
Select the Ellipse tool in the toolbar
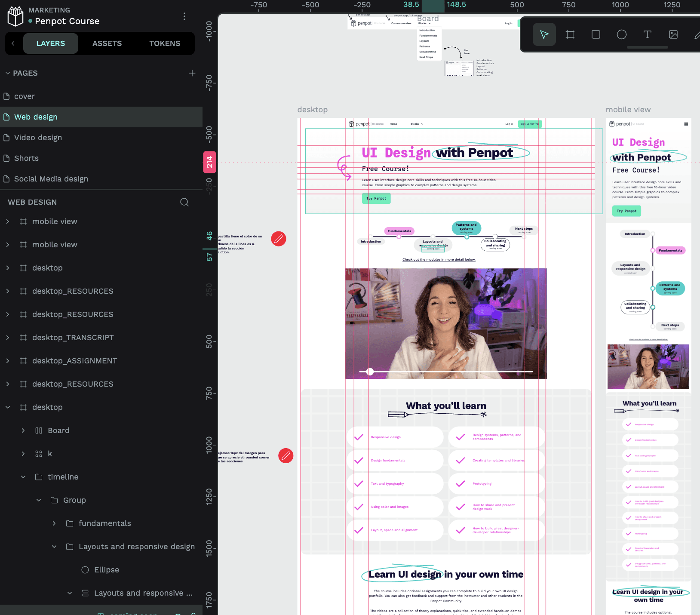tap(622, 34)
